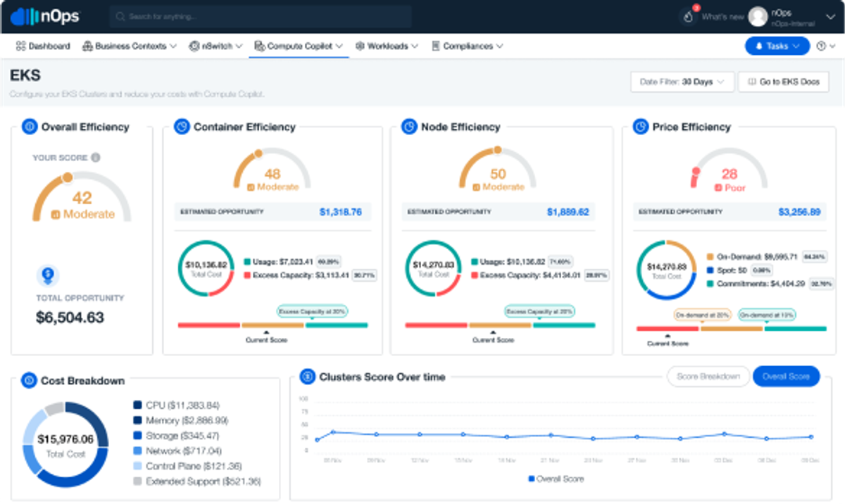This screenshot has width=845, height=504.
Task: Click the Container Efficiency header icon
Action: [x=182, y=127]
